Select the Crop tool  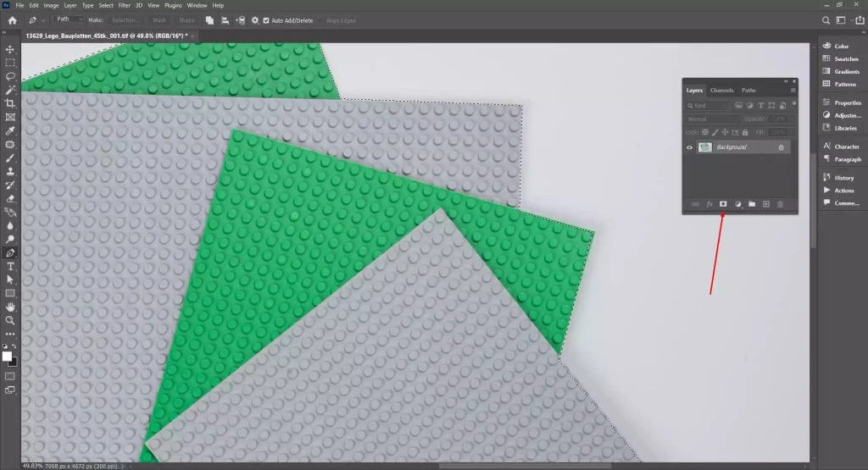pos(10,103)
